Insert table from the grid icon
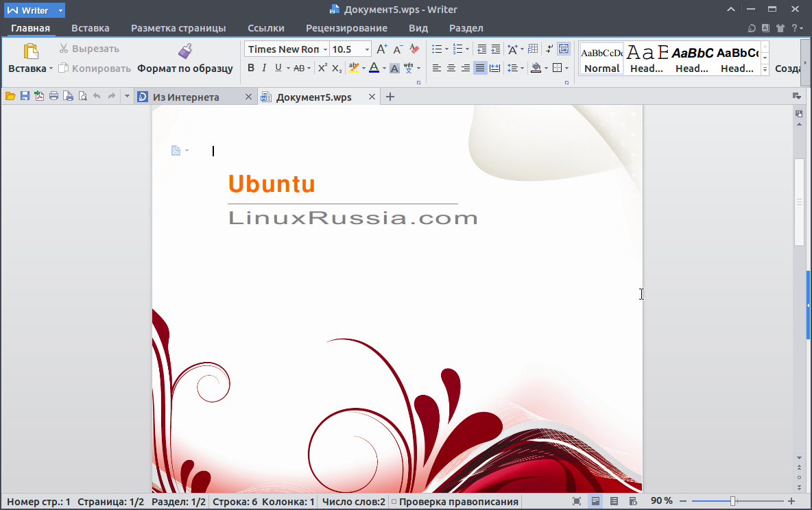The width and height of the screenshot is (812, 510). point(533,49)
